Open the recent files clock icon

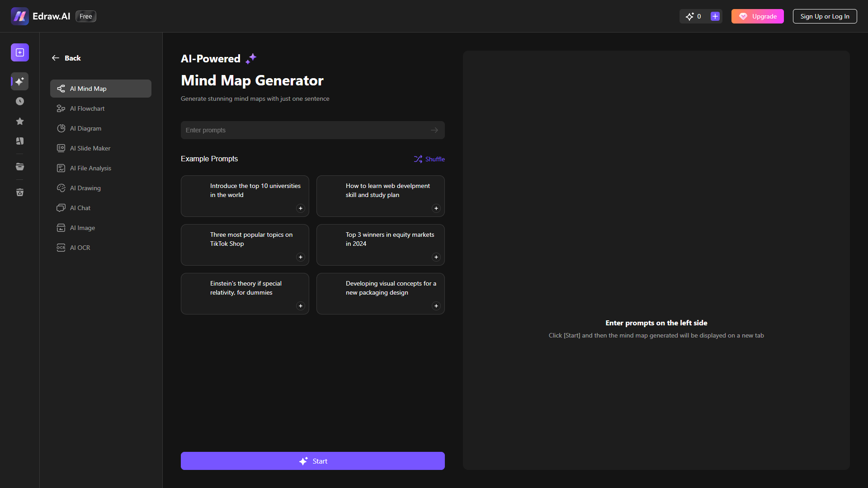coord(20,101)
